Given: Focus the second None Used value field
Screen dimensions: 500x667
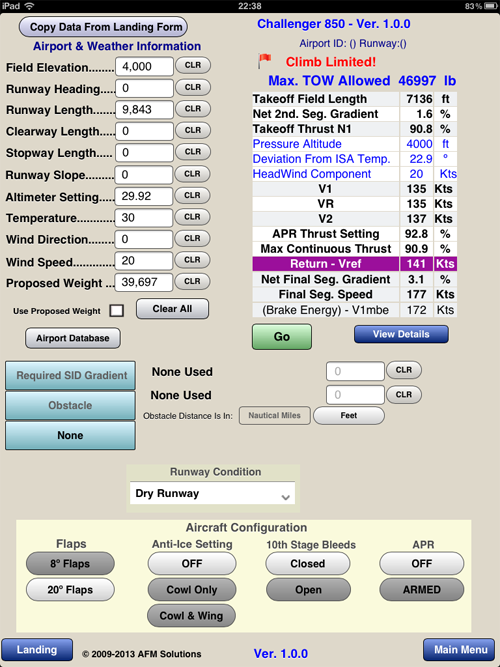Looking at the screenshot, I should point(355,395).
